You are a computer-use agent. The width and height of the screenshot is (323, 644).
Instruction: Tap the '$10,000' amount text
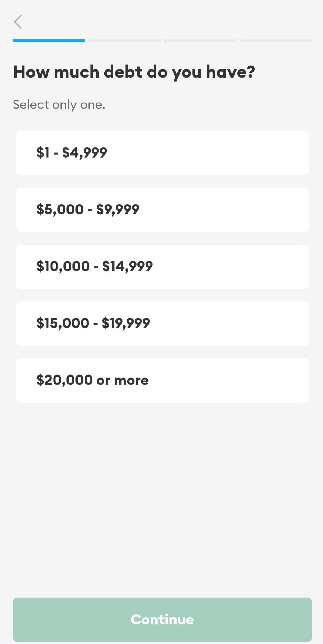click(x=63, y=266)
